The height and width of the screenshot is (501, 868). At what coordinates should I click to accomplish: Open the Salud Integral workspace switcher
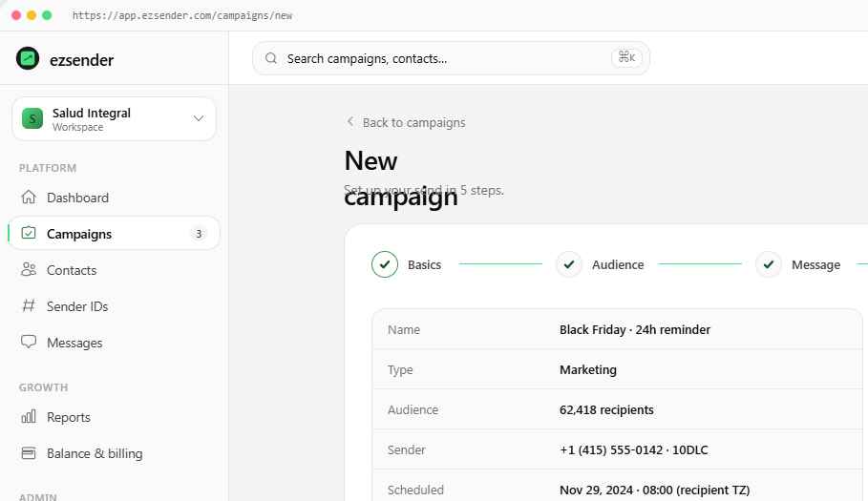tap(114, 119)
